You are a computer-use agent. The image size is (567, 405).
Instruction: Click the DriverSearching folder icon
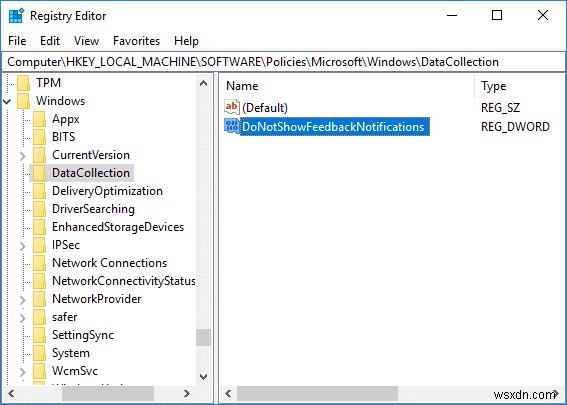[39, 209]
